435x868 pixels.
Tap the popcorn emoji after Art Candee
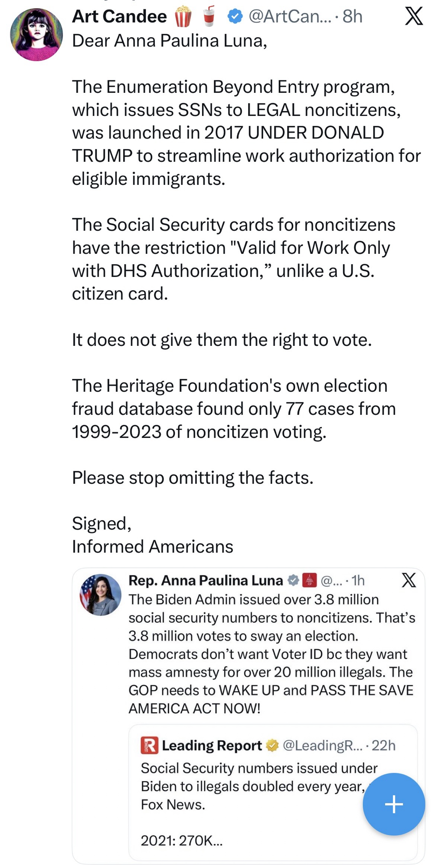183,16
